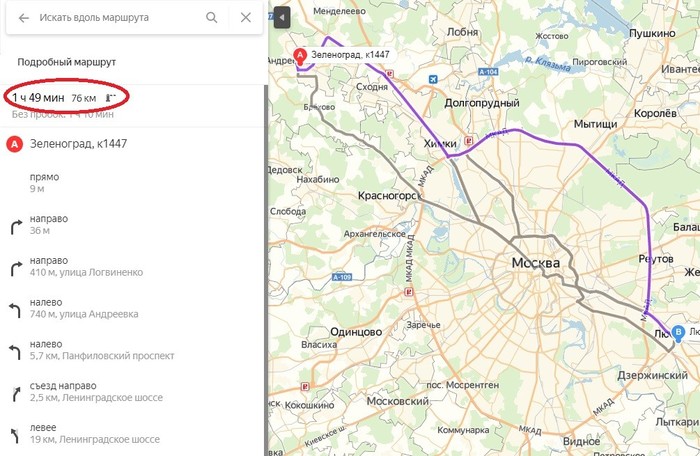Click the 'съезд направо' exit icon
The width and height of the screenshot is (700, 456).
click(x=15, y=392)
